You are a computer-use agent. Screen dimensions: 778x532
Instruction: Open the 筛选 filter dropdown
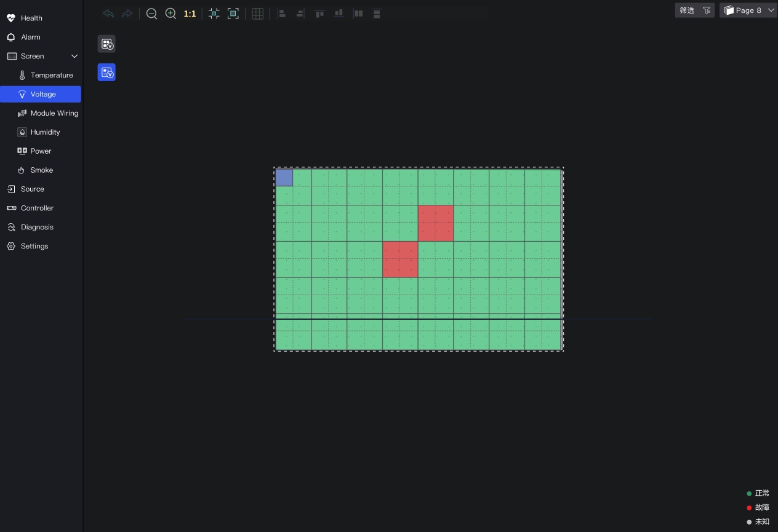pos(694,10)
